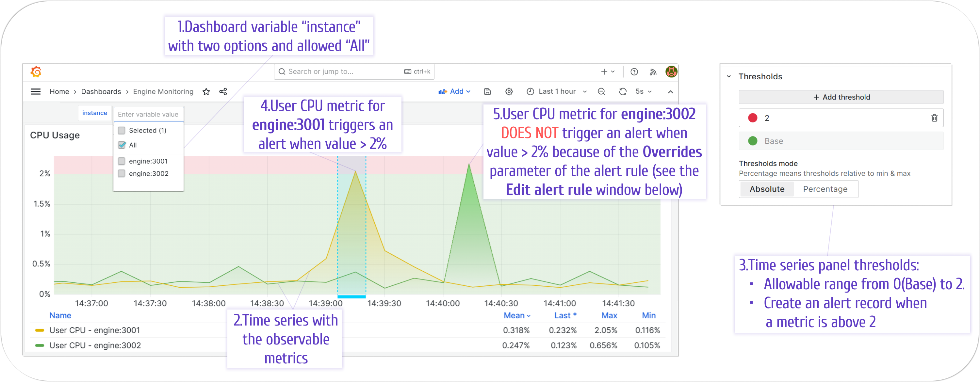Share the dashboard via share icon
Screen dimensions: 980x382
(x=223, y=92)
